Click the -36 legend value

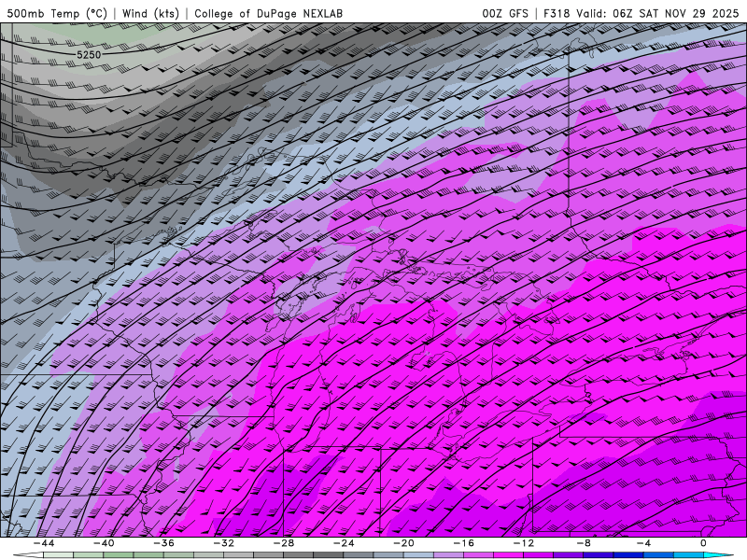tap(164, 543)
